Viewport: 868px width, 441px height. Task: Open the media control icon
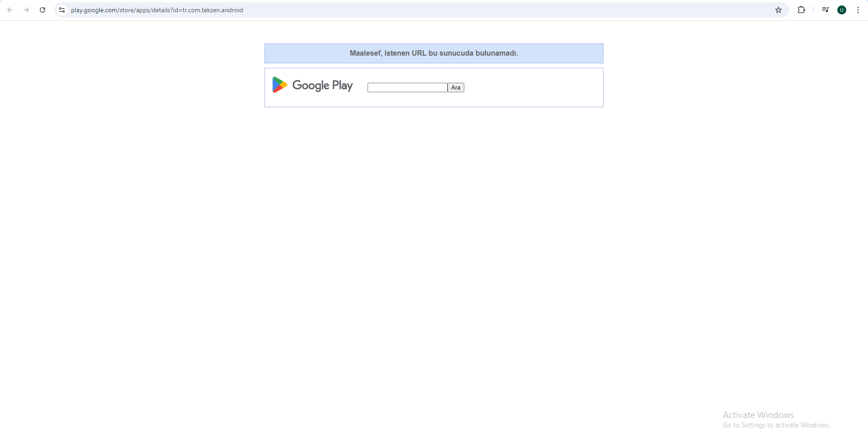[x=826, y=10]
